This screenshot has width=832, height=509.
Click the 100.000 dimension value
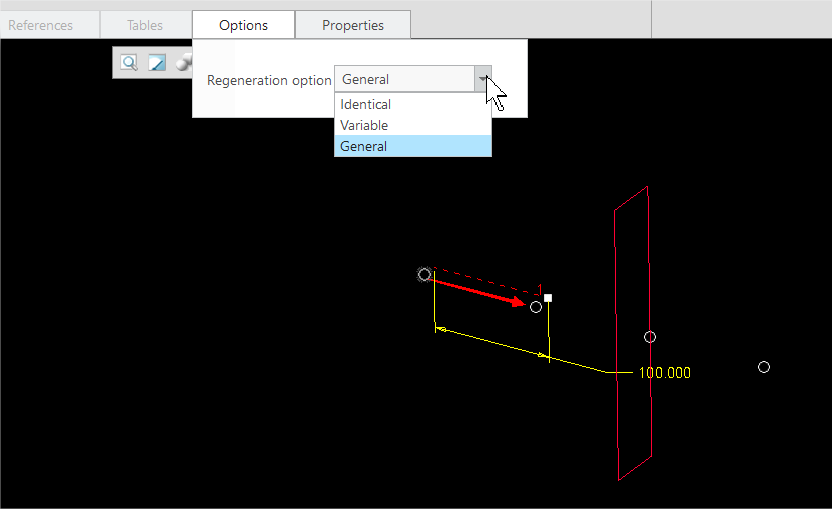coord(665,373)
